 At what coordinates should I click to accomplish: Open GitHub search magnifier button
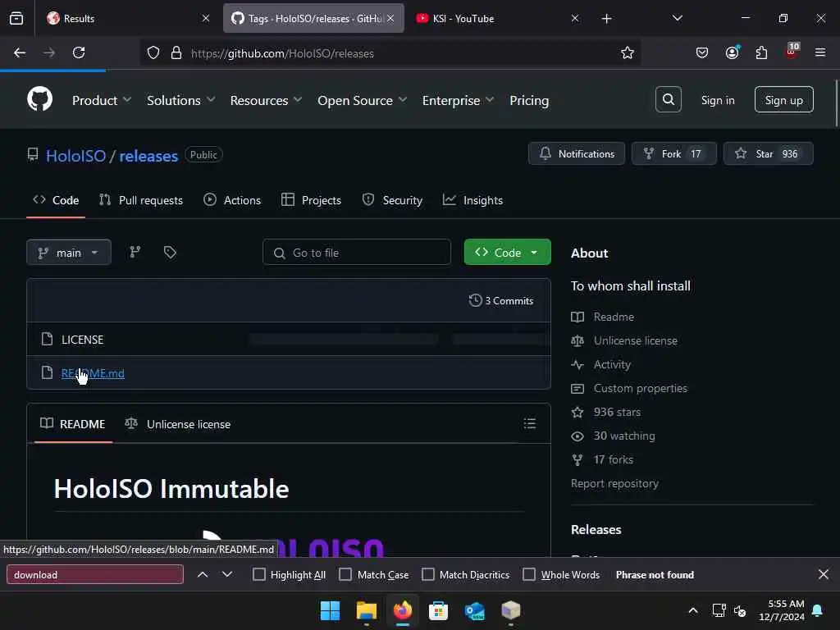coord(668,99)
